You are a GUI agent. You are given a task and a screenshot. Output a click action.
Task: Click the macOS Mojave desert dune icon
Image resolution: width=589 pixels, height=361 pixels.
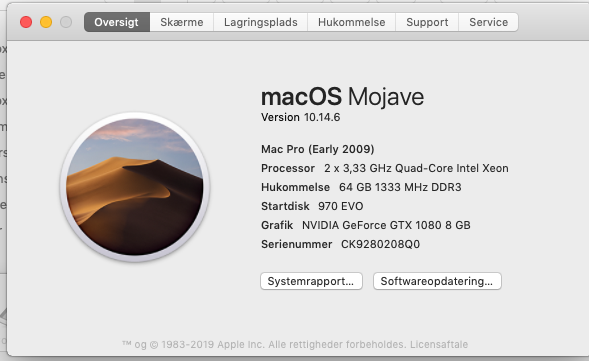pyautogui.click(x=134, y=187)
